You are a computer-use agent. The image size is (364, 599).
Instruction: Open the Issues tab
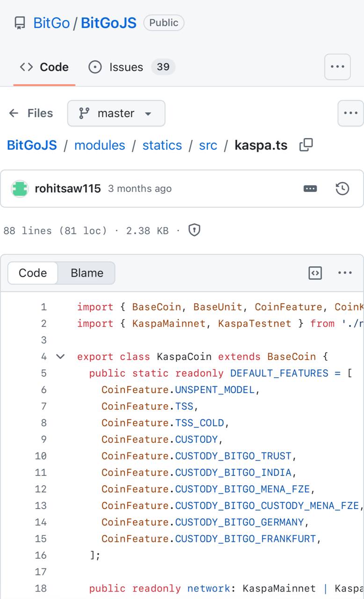tap(131, 67)
